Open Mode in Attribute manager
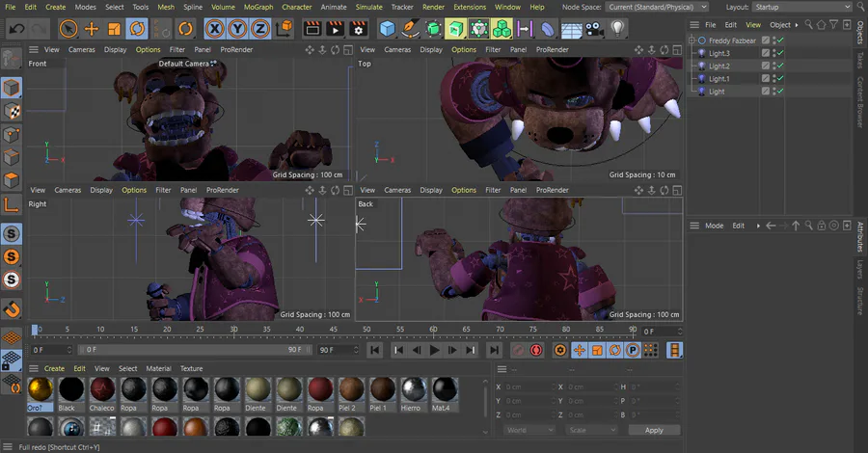This screenshot has width=868, height=453. (x=714, y=226)
